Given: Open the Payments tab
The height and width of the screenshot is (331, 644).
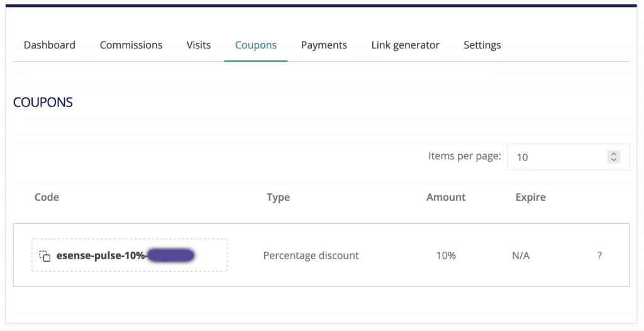Looking at the screenshot, I should (x=324, y=45).
